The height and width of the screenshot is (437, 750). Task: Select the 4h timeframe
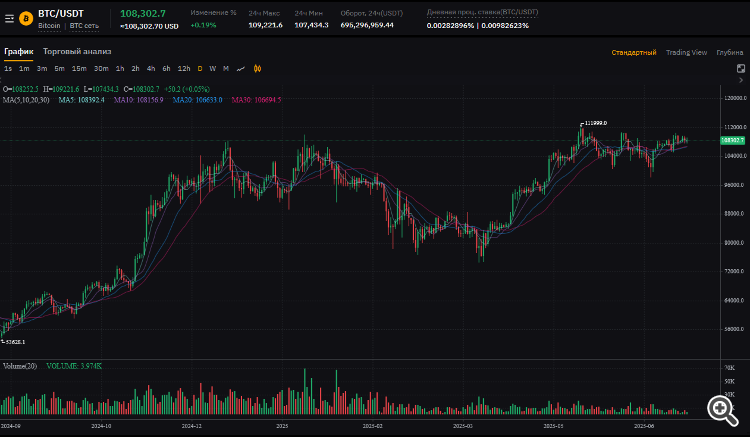click(x=151, y=69)
